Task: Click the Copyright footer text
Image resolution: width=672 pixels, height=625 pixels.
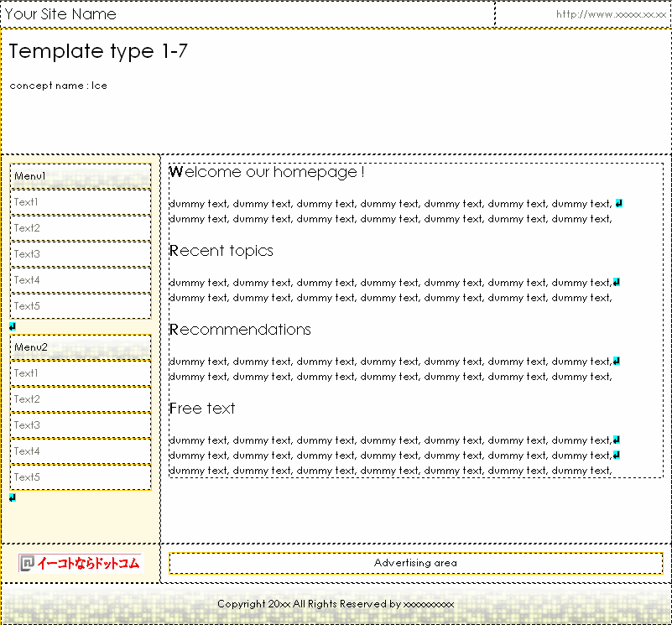Action: click(x=336, y=604)
